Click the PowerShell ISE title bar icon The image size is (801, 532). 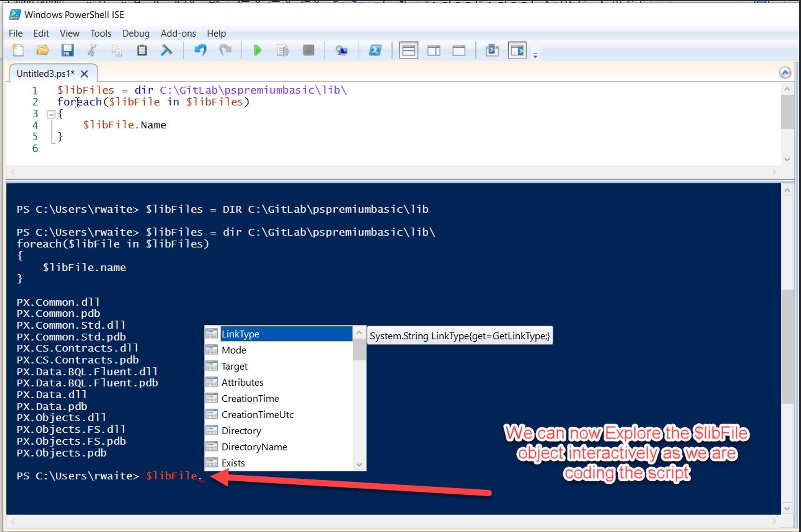[15, 15]
